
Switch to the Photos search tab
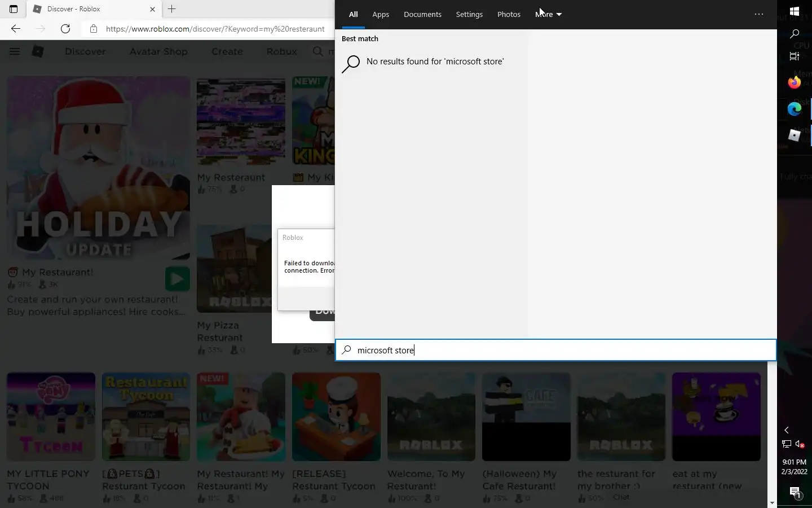[509, 14]
